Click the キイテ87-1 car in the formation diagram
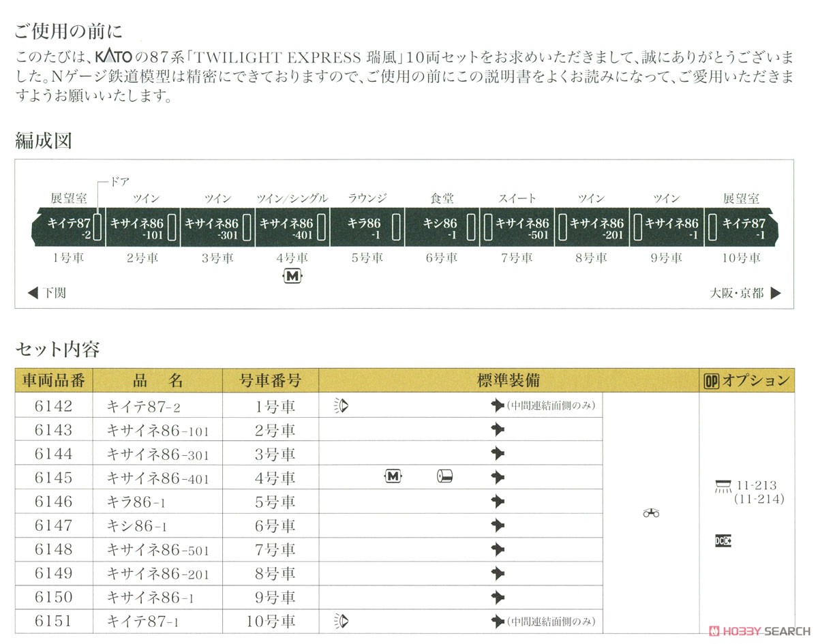Viewport: 818px width, 644px height. [742, 228]
